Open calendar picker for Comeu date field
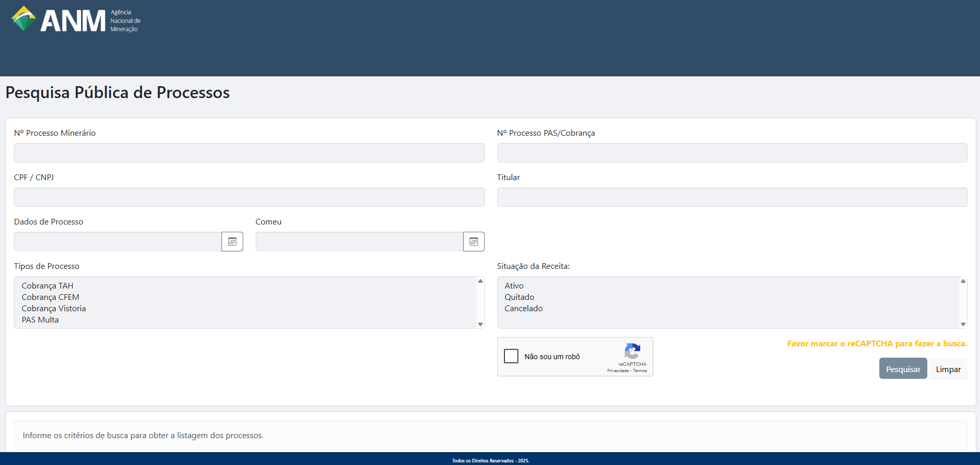 pos(473,242)
